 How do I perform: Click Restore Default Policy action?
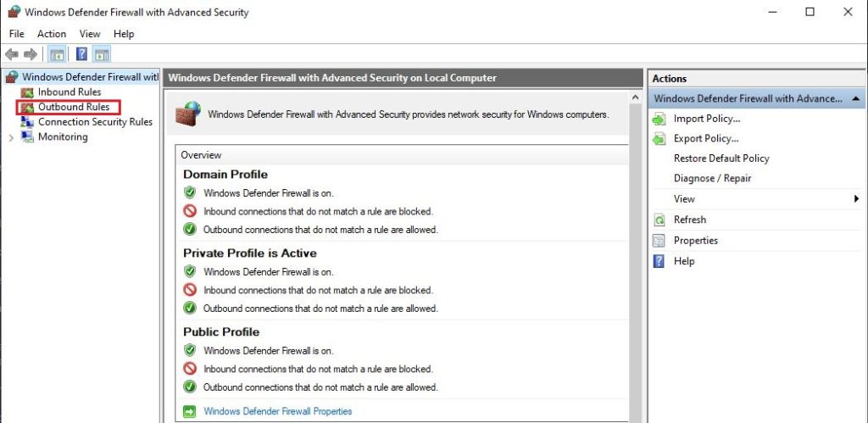pos(721,159)
